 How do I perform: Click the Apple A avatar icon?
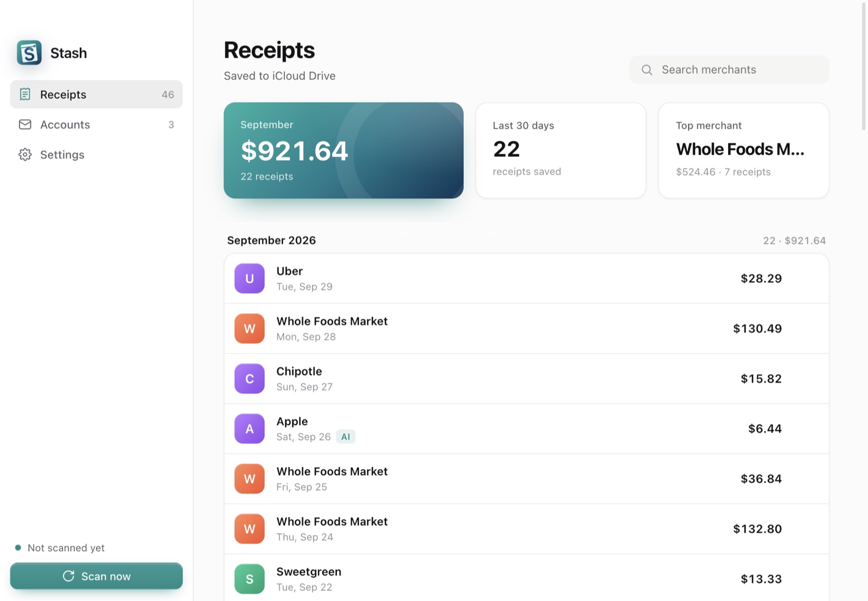click(250, 429)
